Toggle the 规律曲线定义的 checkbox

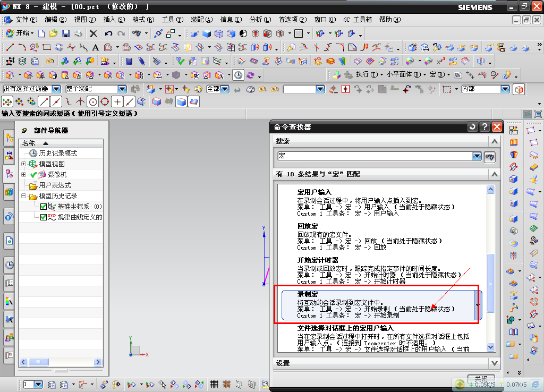(44, 217)
